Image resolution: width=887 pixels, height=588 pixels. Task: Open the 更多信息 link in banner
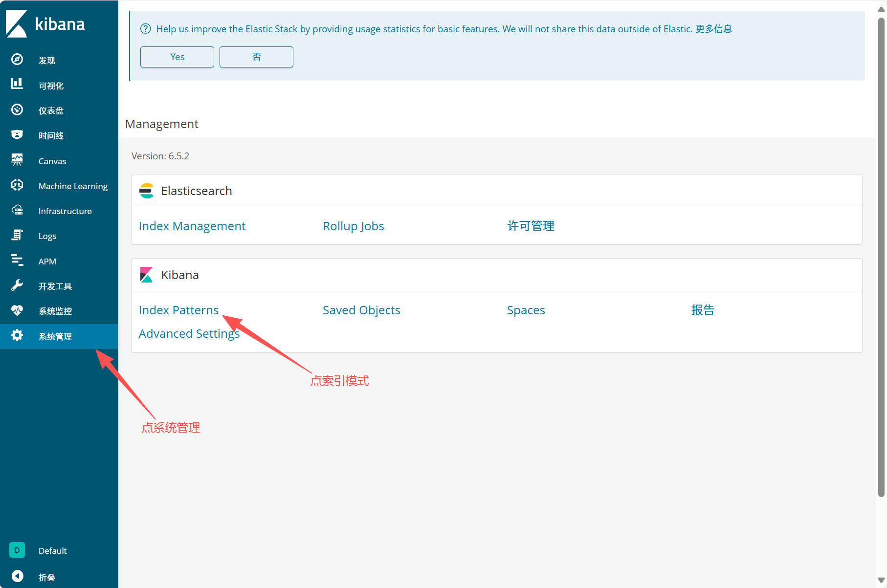click(x=713, y=29)
